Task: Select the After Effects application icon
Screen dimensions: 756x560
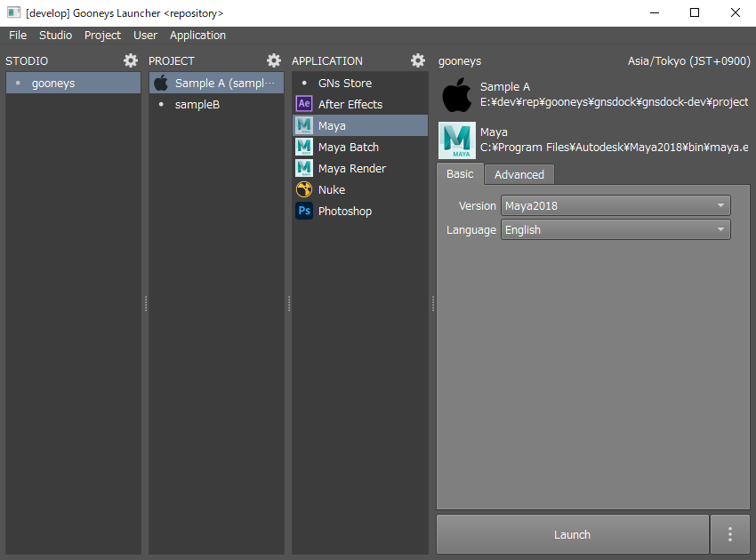Action: coord(304,104)
